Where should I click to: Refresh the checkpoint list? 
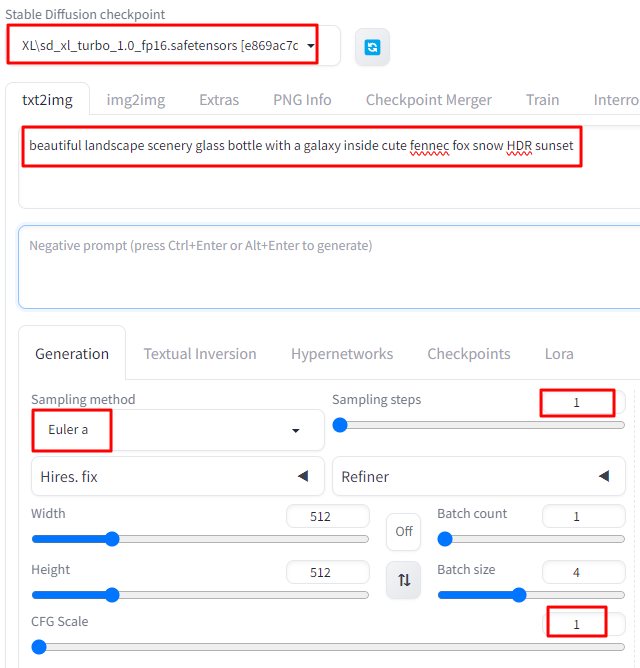coord(372,47)
